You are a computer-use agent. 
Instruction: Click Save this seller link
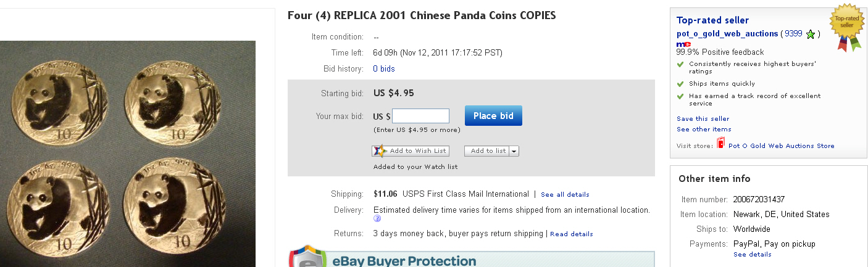pyautogui.click(x=703, y=118)
